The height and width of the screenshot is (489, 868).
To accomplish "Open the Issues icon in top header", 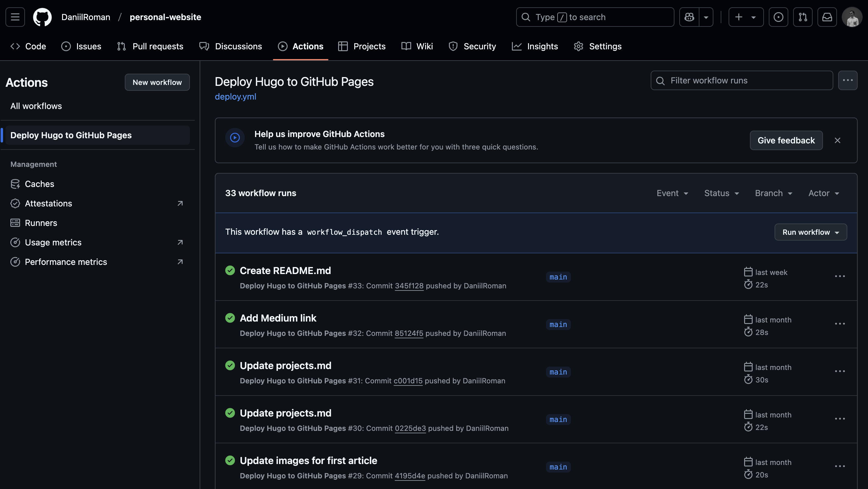I will pos(779,17).
